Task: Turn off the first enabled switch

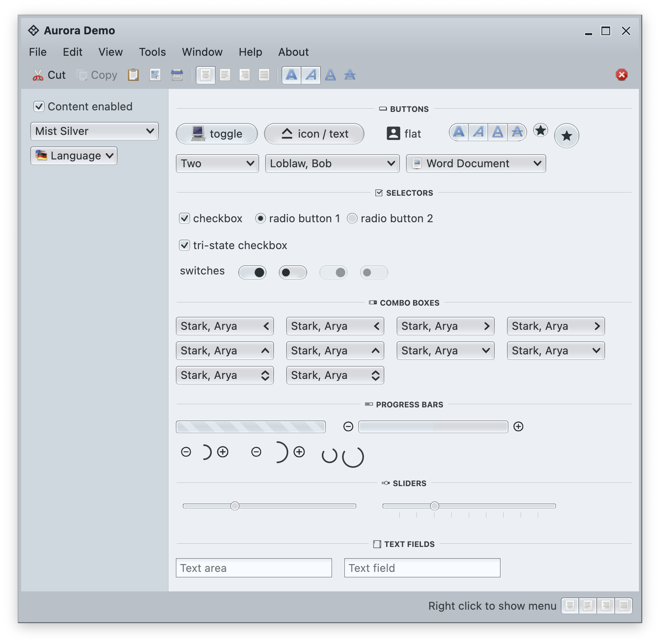Action: click(252, 272)
